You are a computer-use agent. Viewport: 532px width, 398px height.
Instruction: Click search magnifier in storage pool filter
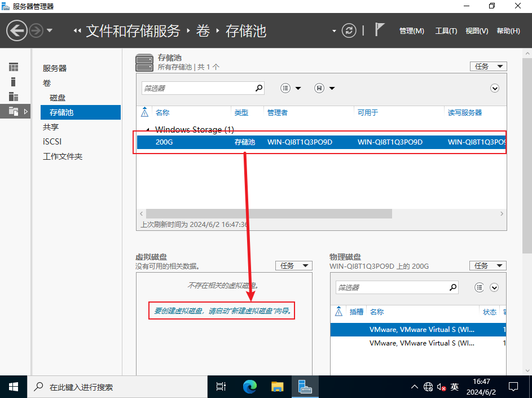[x=259, y=88]
